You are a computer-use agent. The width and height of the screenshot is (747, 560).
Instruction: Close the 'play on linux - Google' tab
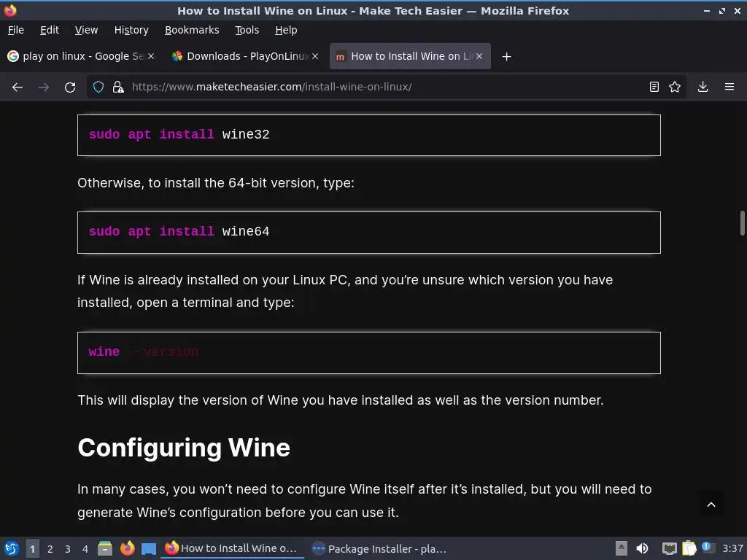click(150, 56)
